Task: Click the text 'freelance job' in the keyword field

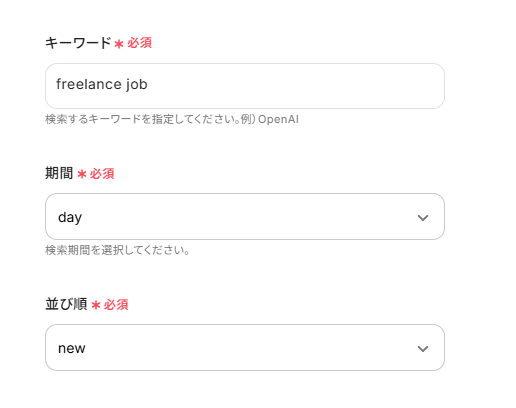Action: [x=102, y=84]
